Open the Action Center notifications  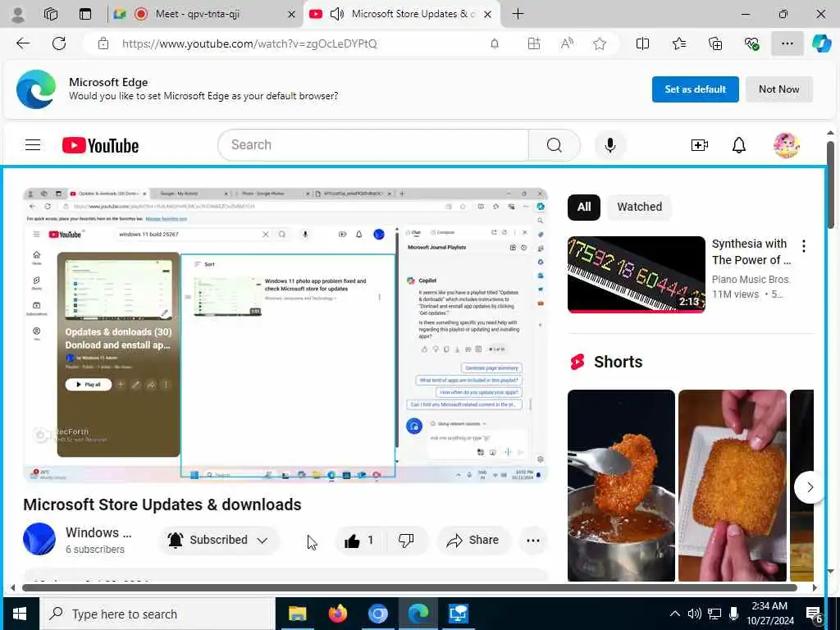814,615
